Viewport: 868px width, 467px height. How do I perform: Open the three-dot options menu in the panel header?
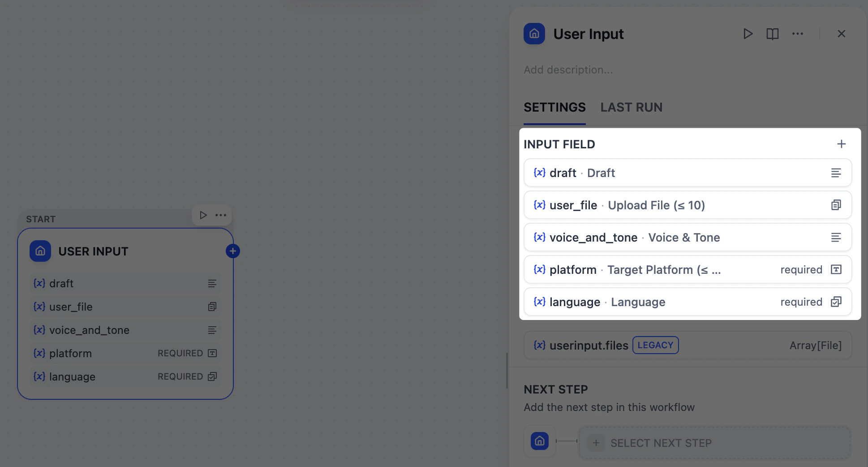pyautogui.click(x=797, y=34)
